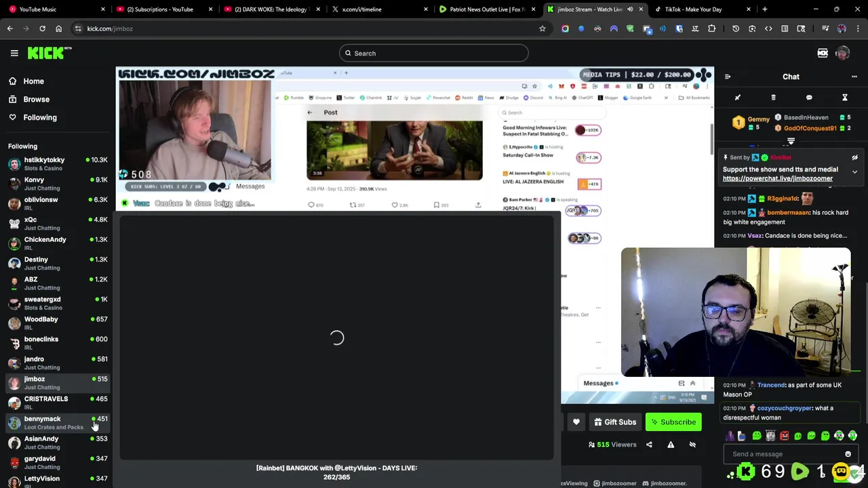This screenshot has height=488, width=868.
Task: Open xQc channel in following list
Action: (x=58, y=224)
